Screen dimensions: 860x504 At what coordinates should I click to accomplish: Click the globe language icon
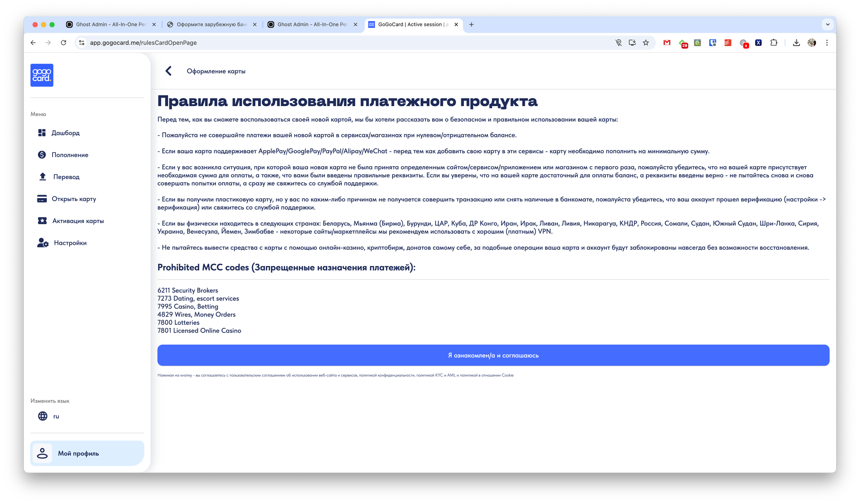pyautogui.click(x=43, y=416)
